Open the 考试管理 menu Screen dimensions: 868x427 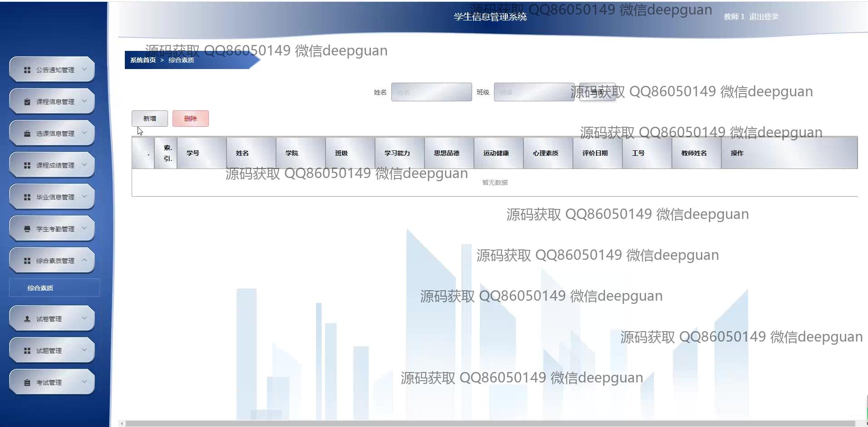[52, 382]
